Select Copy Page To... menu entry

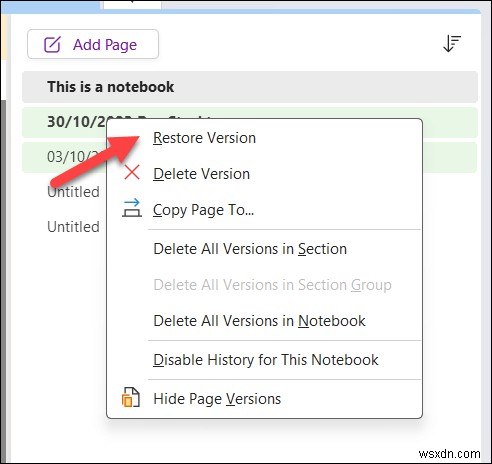click(x=264, y=210)
